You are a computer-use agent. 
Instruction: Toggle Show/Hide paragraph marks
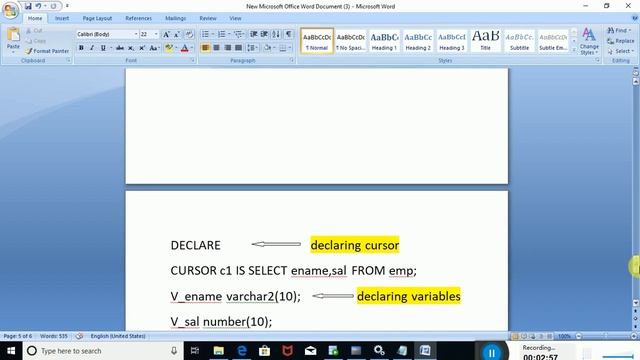pyautogui.click(x=288, y=34)
